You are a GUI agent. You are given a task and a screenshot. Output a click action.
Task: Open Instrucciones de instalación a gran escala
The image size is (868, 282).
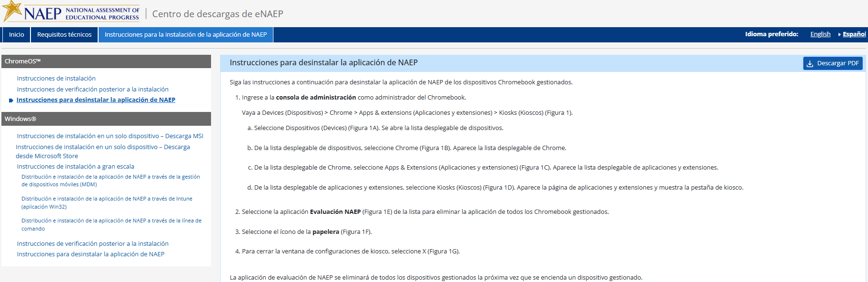(x=75, y=167)
